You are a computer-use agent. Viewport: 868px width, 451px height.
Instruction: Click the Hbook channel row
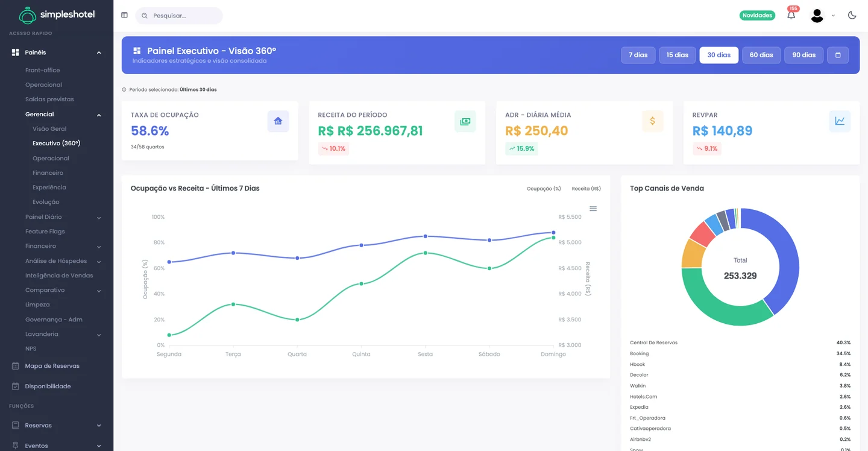click(x=740, y=364)
